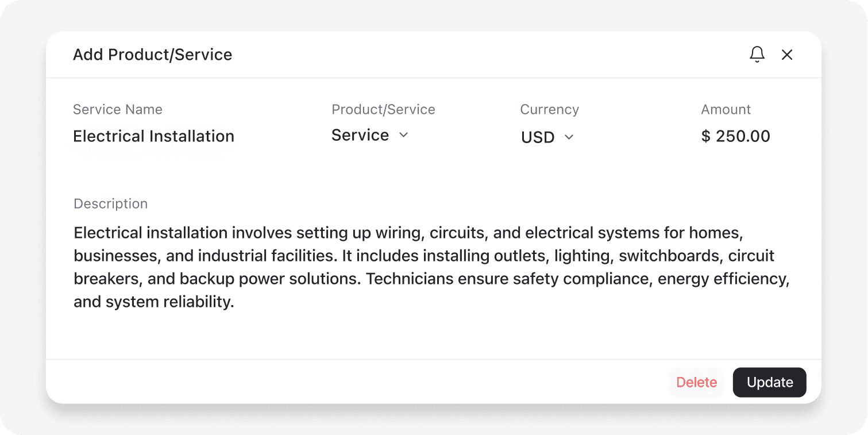
Task: Click the Amount header label
Action: point(726,109)
